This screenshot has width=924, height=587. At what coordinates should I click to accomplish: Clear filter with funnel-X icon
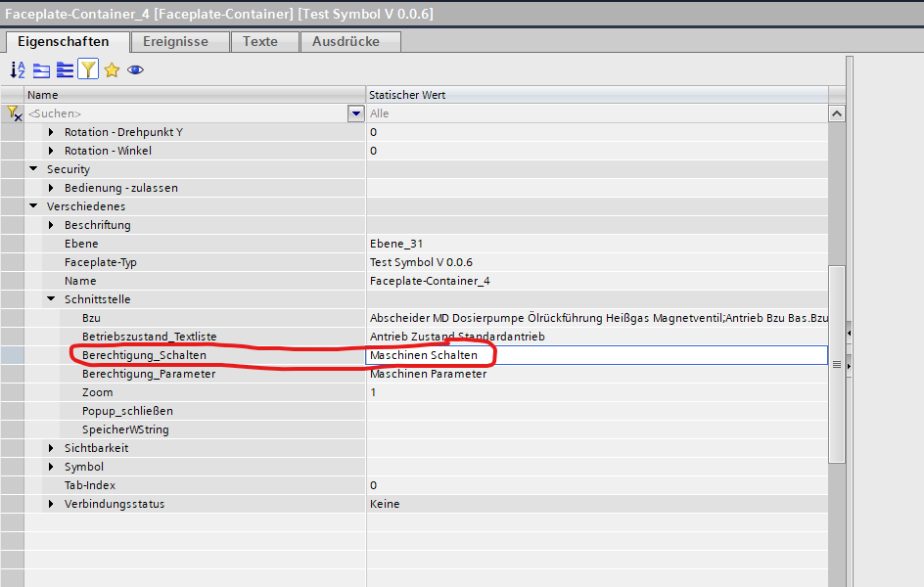point(14,113)
